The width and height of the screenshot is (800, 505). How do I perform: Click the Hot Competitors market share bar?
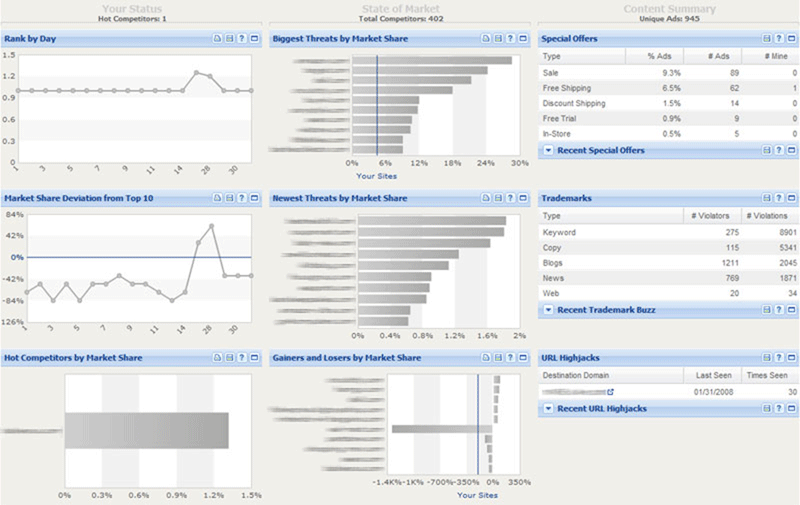tap(146, 430)
